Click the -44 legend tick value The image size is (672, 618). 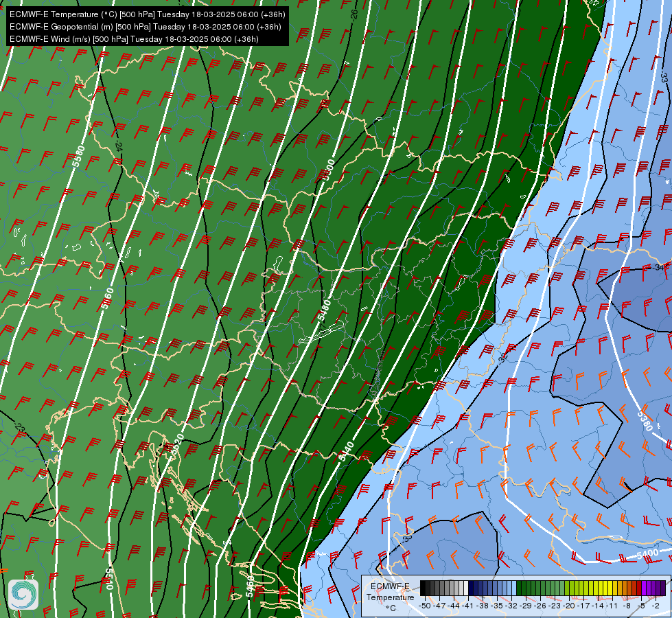click(454, 606)
